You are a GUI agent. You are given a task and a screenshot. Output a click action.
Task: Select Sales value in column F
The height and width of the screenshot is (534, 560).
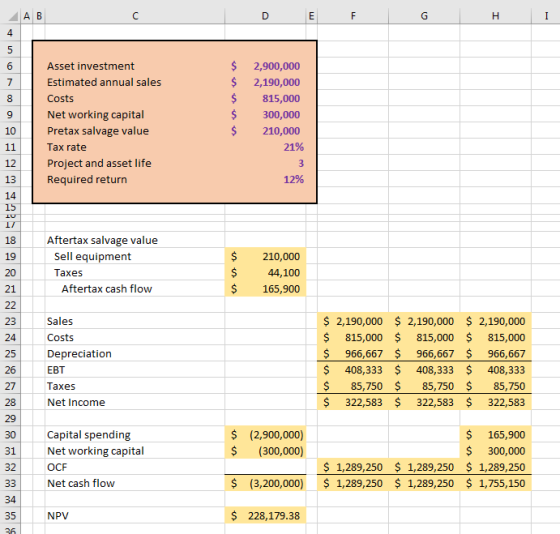pyautogui.click(x=353, y=321)
